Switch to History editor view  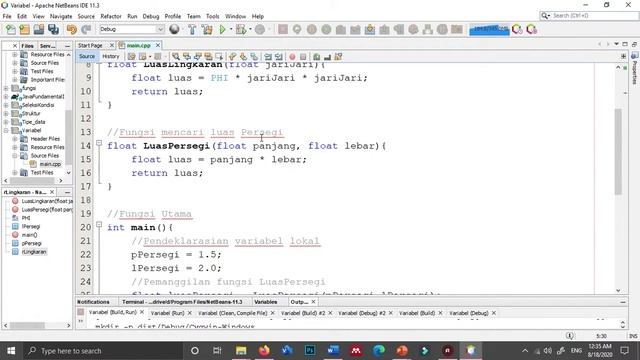point(111,56)
